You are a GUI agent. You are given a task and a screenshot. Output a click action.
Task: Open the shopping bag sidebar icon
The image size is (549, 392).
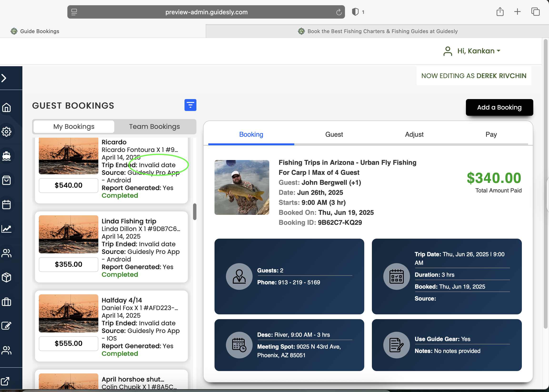coord(6,180)
